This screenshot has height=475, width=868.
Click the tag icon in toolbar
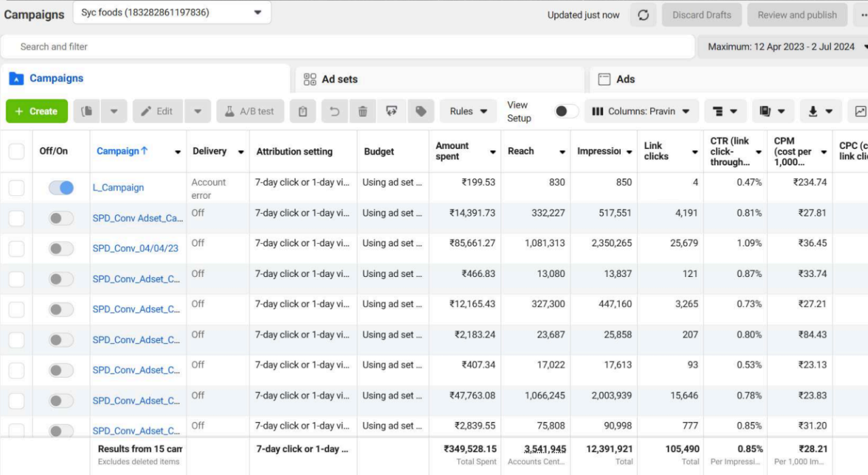pyautogui.click(x=421, y=112)
